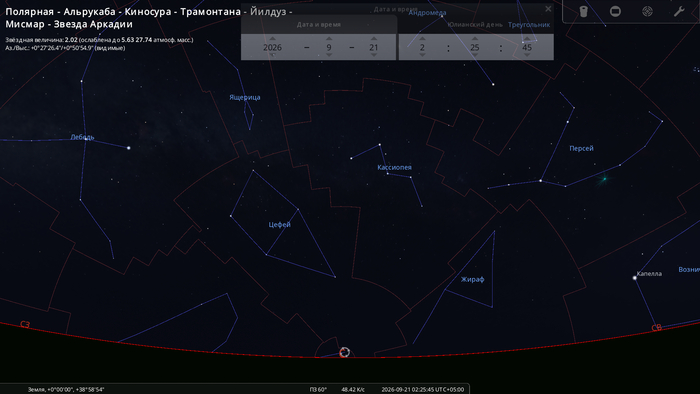Click into the minutes field 25

coord(475,47)
